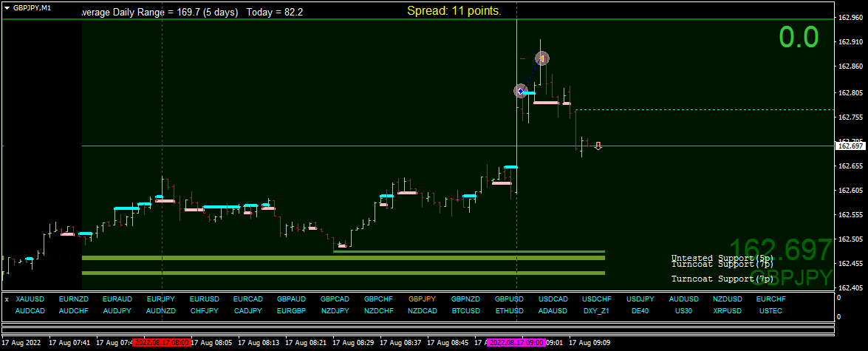The image size is (868, 351).
Task: Load the AUDUSD chart
Action: [x=683, y=299]
